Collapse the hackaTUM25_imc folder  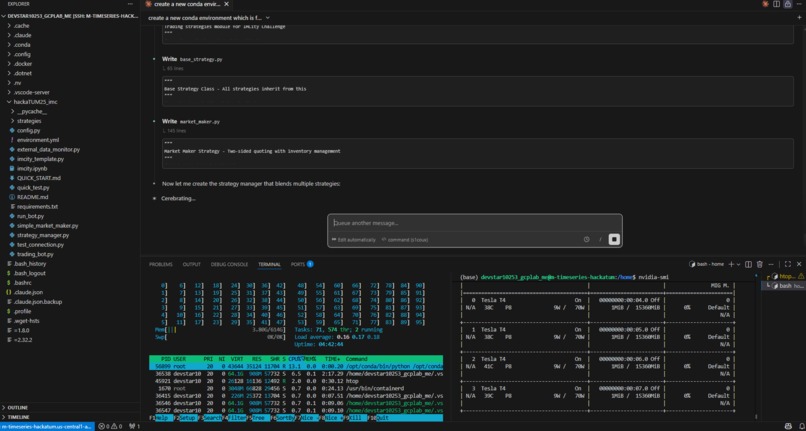pyautogui.click(x=35, y=102)
